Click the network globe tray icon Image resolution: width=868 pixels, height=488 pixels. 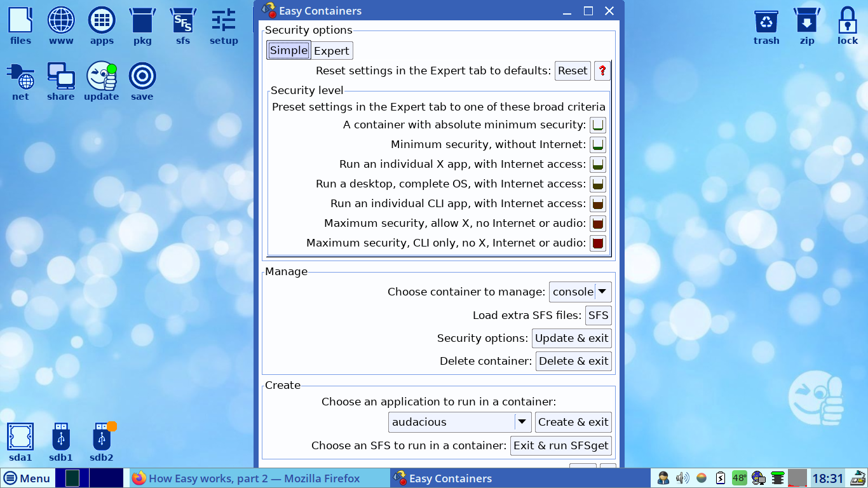pyautogui.click(x=758, y=478)
